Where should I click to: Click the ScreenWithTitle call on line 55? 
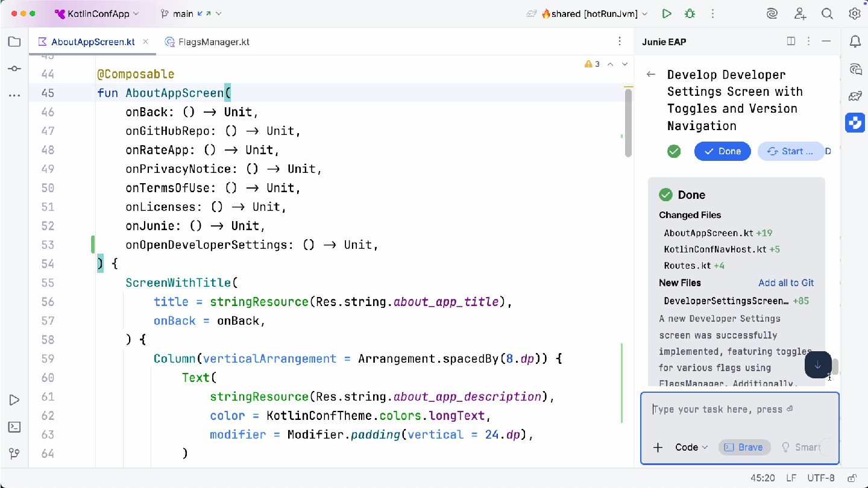[x=178, y=283]
